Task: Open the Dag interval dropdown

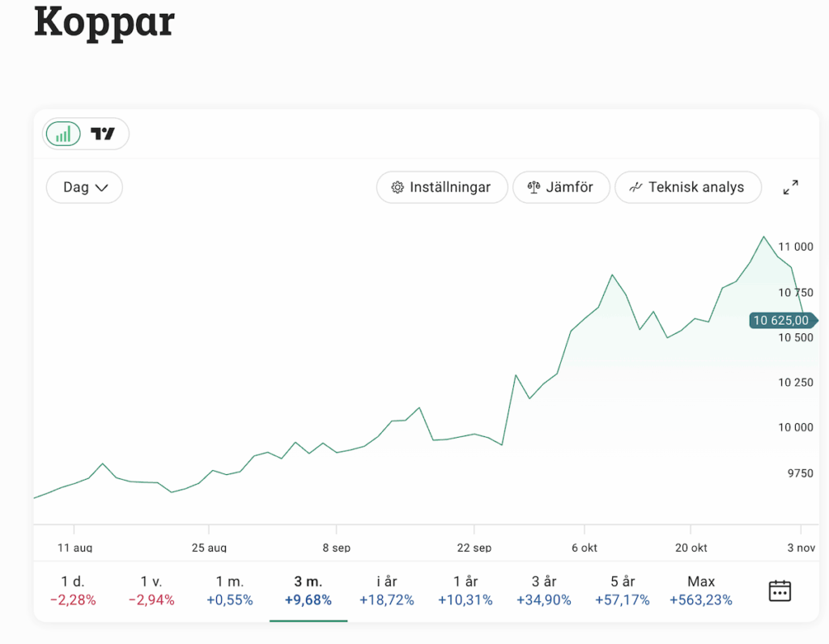Action: tap(84, 187)
